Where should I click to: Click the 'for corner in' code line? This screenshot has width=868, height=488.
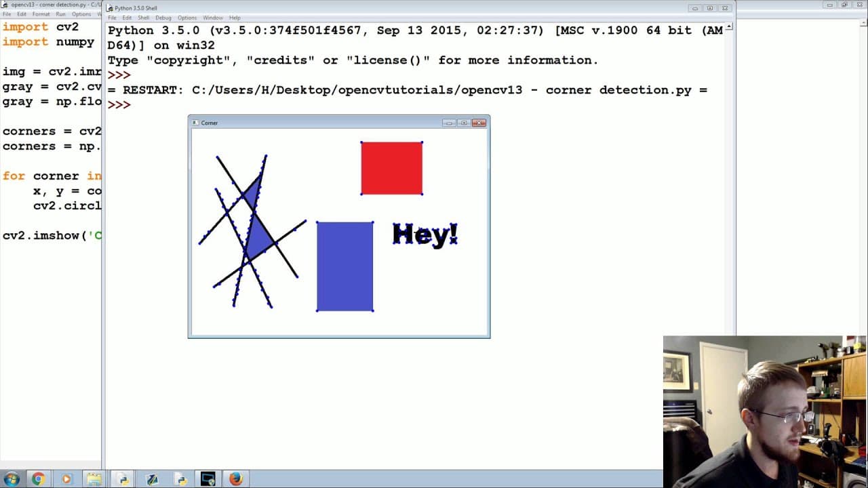[52, 176]
